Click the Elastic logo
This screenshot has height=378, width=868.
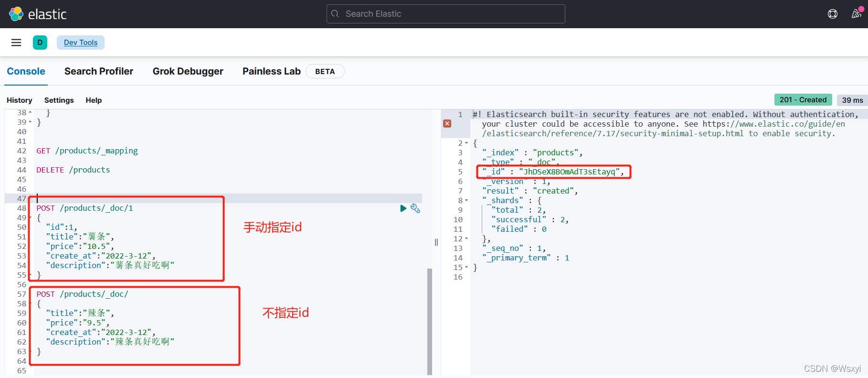(38, 14)
